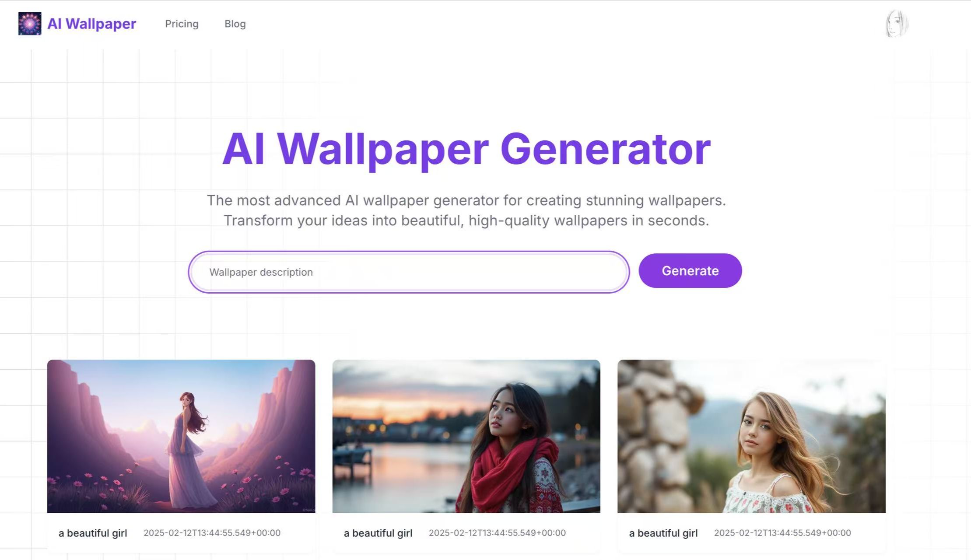Click the tagline paragraph under the heading
Viewport: 971px width, 560px height.
(466, 210)
